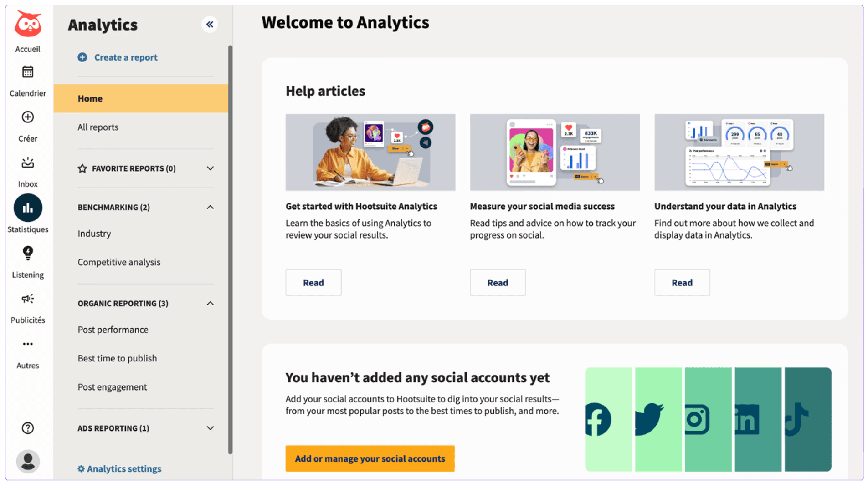
Task: Read Get started with Hootsuite Analytics article
Action: pyautogui.click(x=313, y=283)
